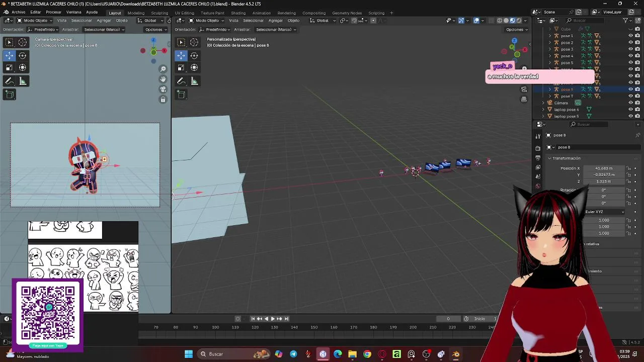Image resolution: width=644 pixels, height=362 pixels.
Task: Hide pose 5 in viewport via eye icon
Action: pos(630,63)
